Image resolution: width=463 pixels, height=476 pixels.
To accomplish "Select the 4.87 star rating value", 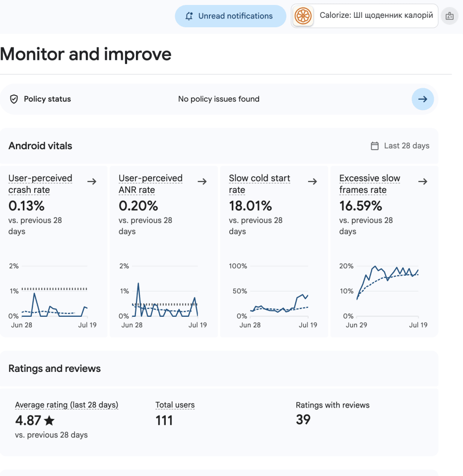I will pyautogui.click(x=28, y=420).
